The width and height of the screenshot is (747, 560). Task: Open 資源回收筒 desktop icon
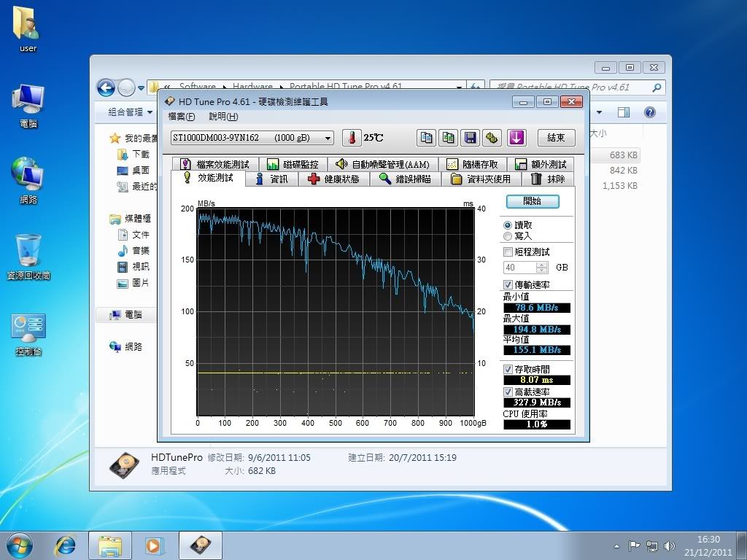tap(28, 257)
